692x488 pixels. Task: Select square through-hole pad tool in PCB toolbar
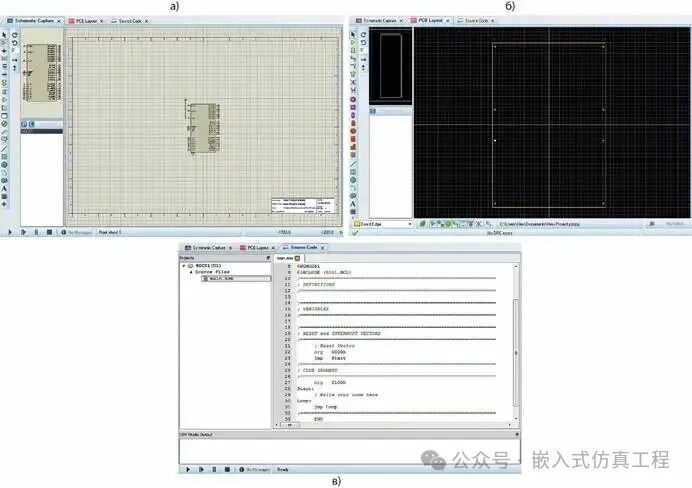pos(353,107)
